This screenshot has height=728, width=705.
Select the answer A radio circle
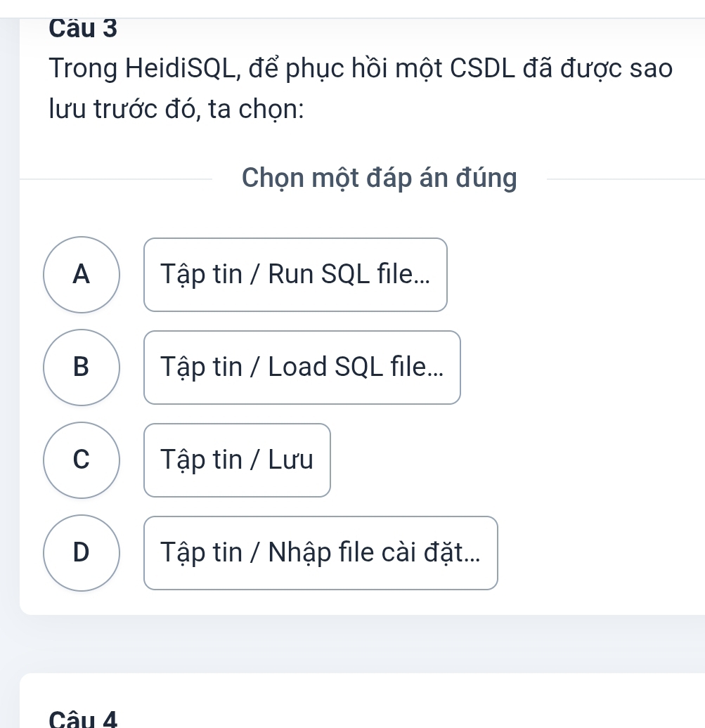82,275
